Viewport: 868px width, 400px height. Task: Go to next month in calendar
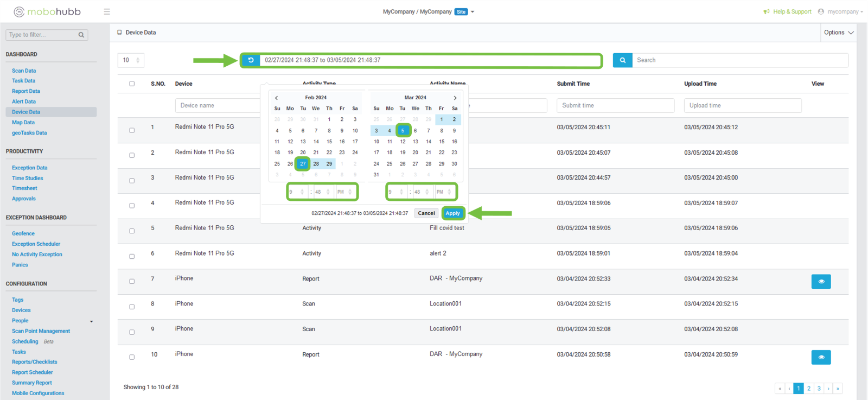(x=455, y=98)
